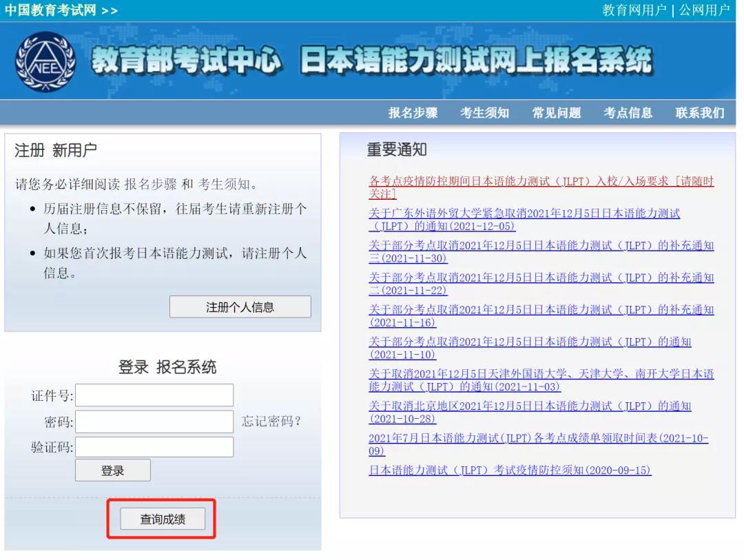Open 部分考点取消 notice dated 2021-11-10
Viewport: 744px width, 560px height.
pos(530,348)
